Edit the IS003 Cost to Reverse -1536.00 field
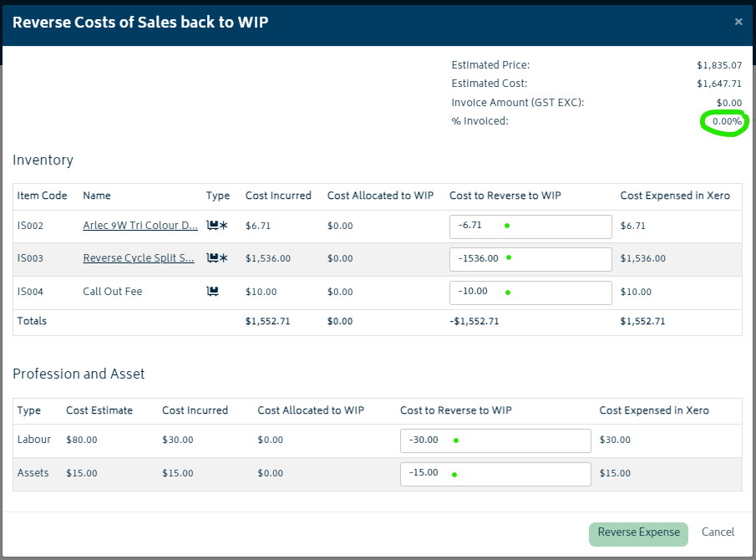756x560 pixels. 530,259
